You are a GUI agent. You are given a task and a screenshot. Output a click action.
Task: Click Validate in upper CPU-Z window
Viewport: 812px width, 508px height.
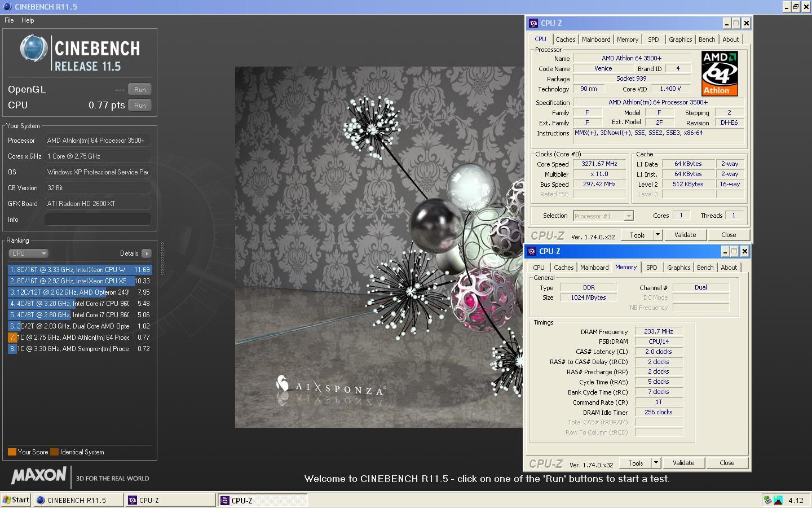[685, 235]
